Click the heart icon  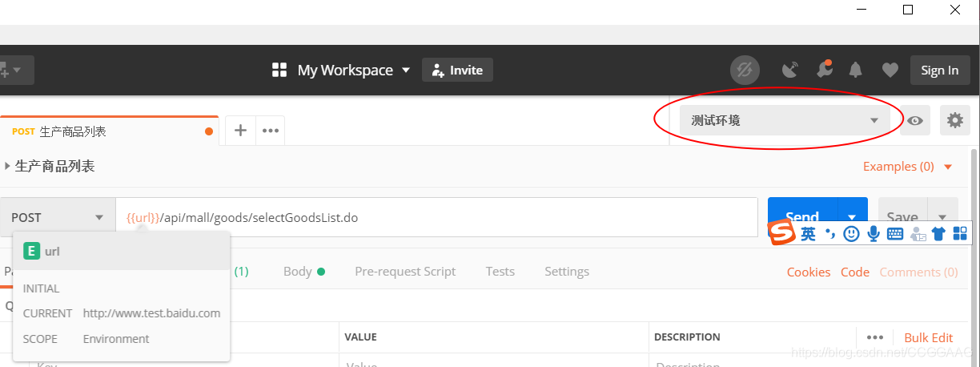[890, 71]
